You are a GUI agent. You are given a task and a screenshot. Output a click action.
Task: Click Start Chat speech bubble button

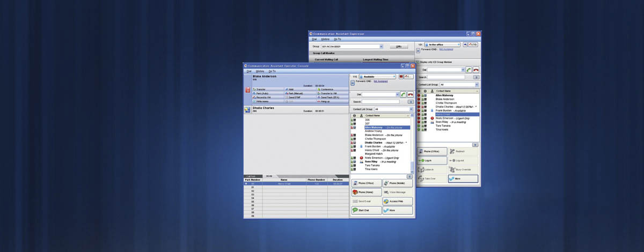(x=367, y=211)
